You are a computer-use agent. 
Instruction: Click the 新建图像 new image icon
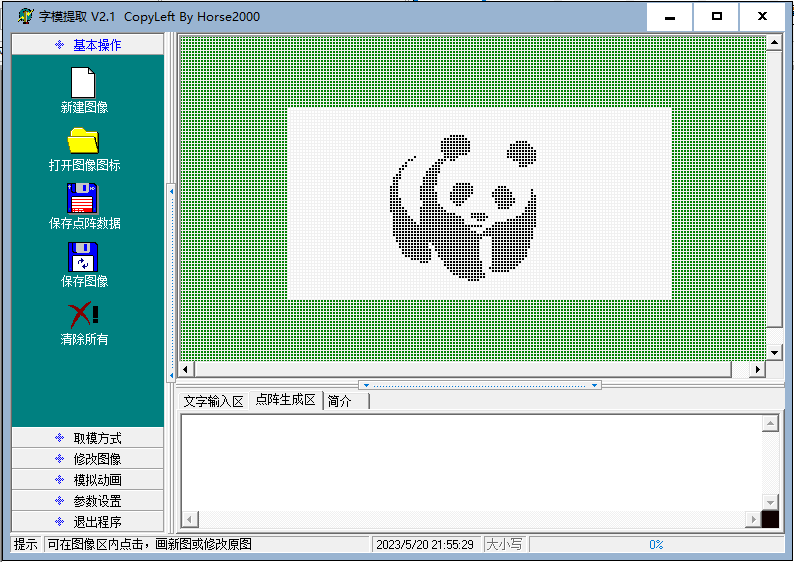83,83
